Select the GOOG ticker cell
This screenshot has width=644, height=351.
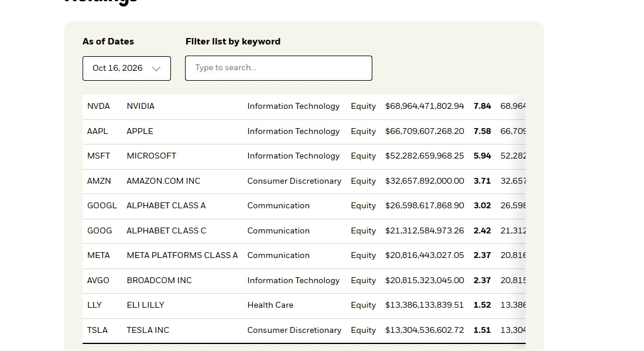coord(100,230)
